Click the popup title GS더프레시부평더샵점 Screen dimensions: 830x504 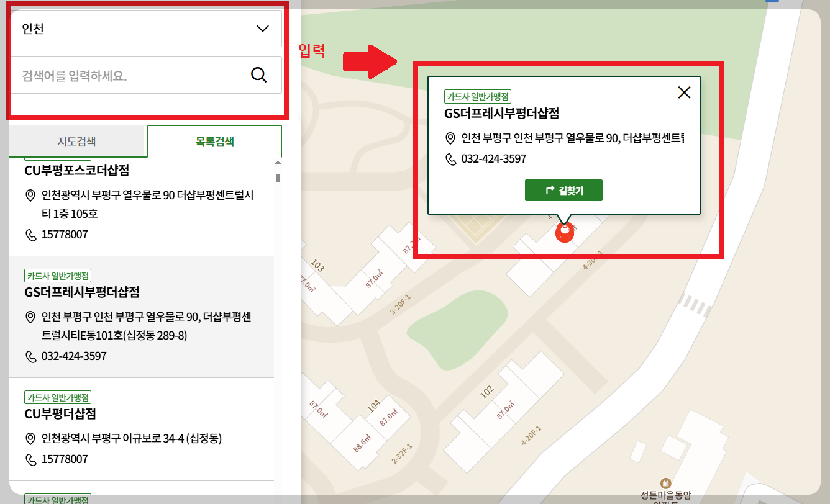pos(502,114)
